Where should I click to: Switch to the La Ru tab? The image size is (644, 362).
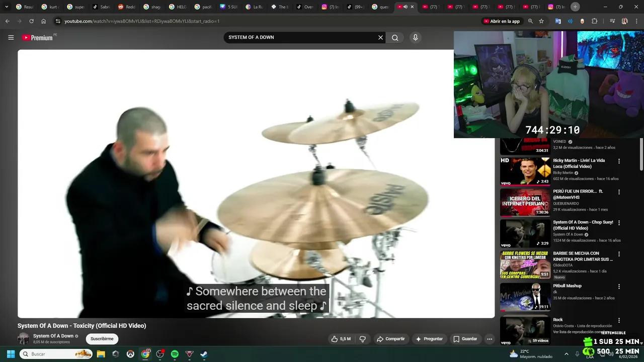point(254,7)
